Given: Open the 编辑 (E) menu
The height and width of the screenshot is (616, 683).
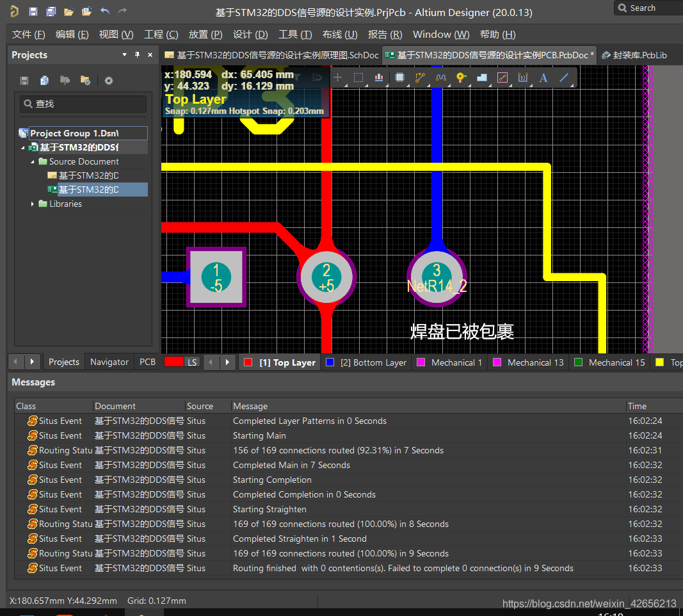Looking at the screenshot, I should [x=72, y=35].
